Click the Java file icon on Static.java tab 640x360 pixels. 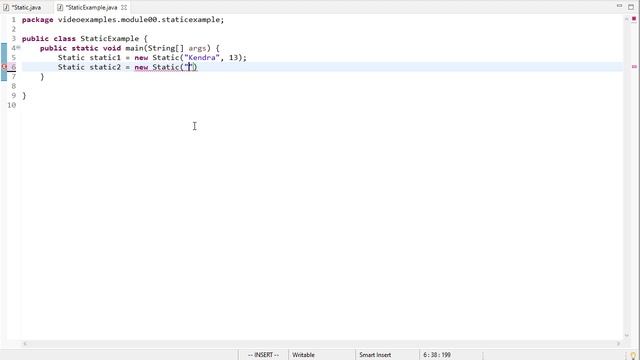6,7
